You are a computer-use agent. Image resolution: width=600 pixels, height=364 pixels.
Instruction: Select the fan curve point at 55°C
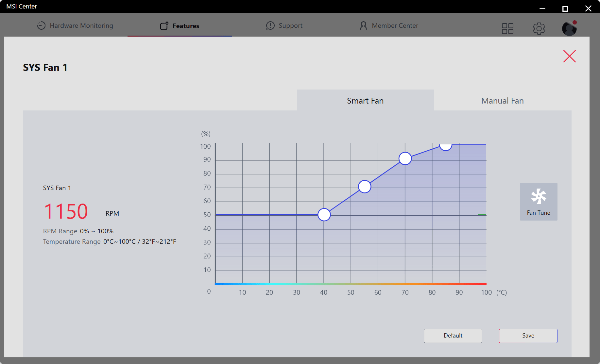[365, 187]
